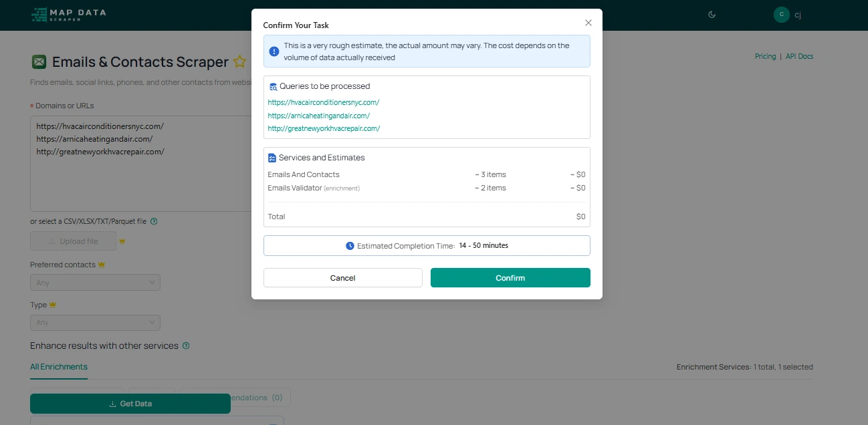This screenshot has height=425, width=868.
Task: Click the green envelope scraper icon
Action: coord(39,62)
